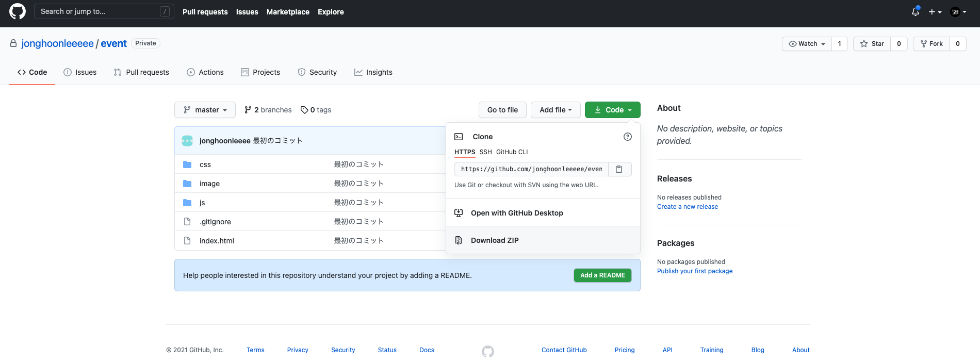Open the Add file dropdown
The image size is (980, 363).
pyautogui.click(x=556, y=110)
